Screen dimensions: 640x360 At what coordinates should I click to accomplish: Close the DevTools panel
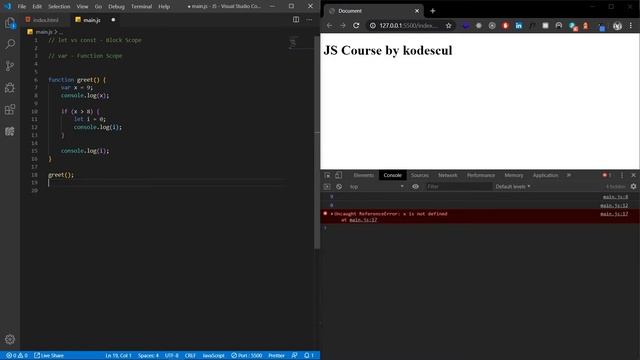633,175
